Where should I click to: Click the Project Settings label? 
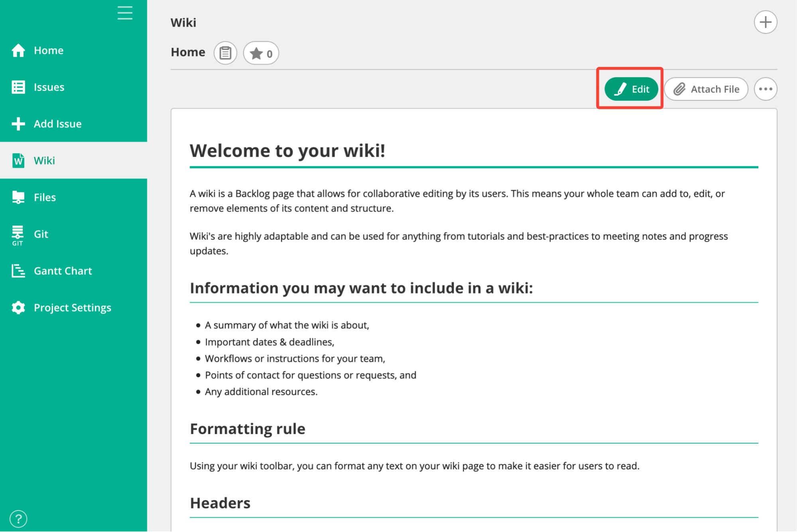tap(73, 308)
